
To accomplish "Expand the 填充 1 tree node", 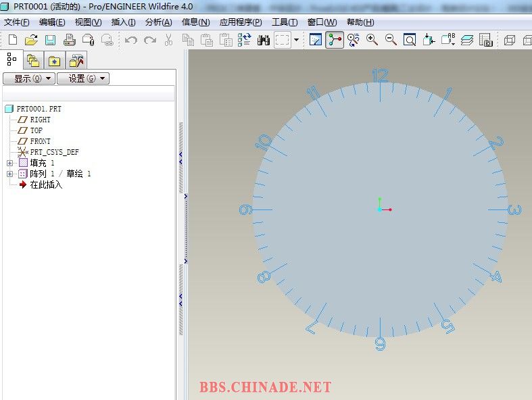I will click(9, 163).
